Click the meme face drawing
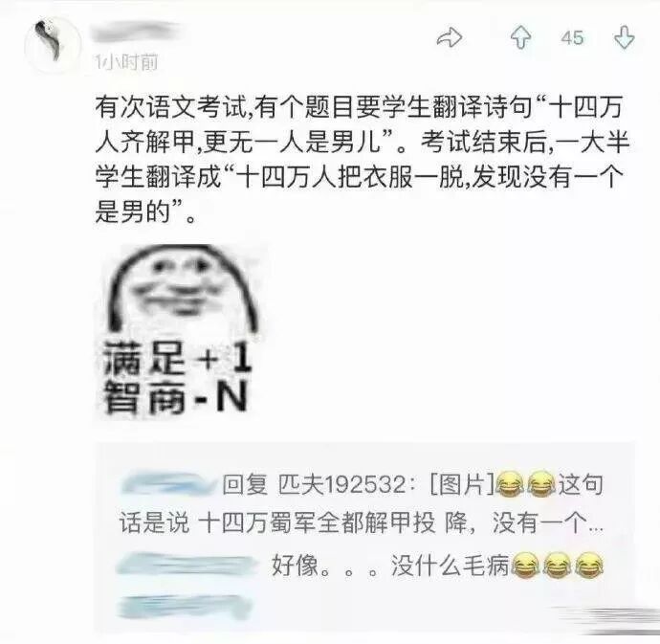The width and height of the screenshot is (660, 644). (x=183, y=288)
